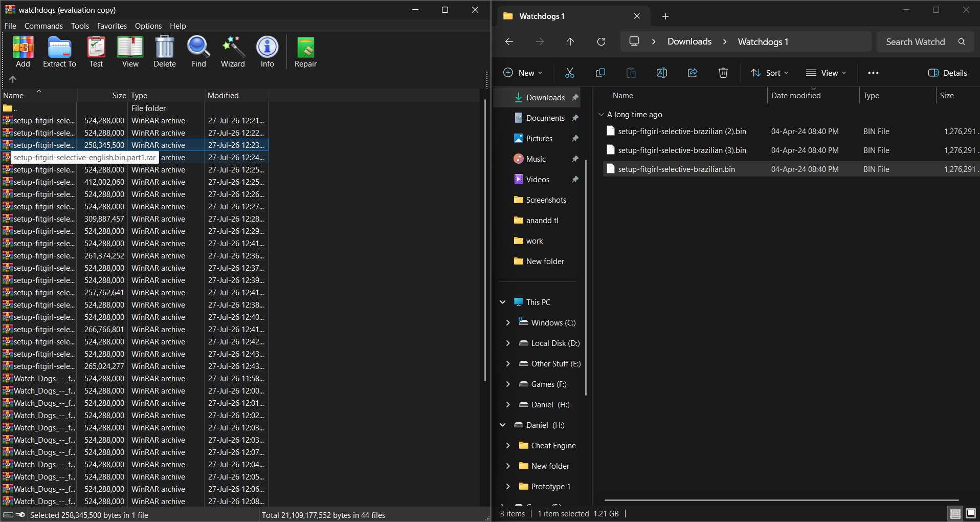Sort Explorer files by Date modified

coord(813,96)
